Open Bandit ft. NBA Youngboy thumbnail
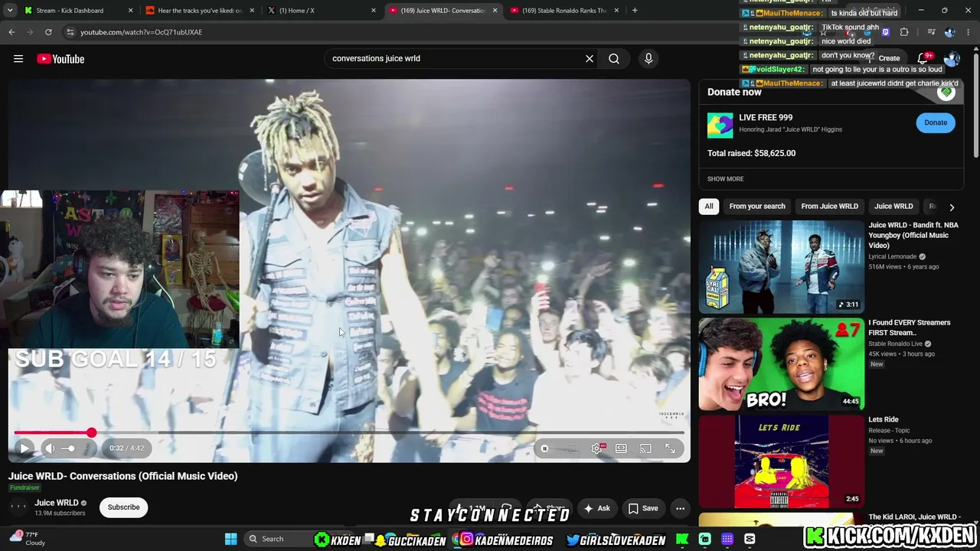This screenshot has width=980, height=551. pyautogui.click(x=781, y=267)
